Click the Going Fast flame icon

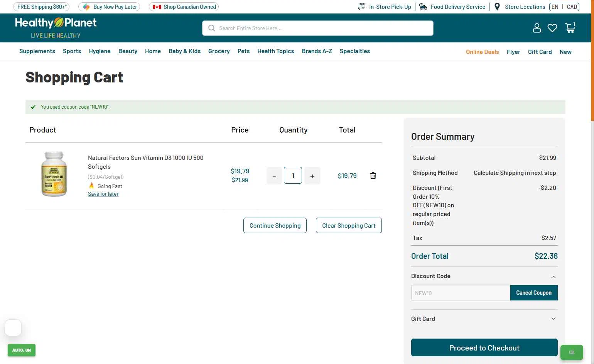tap(91, 186)
